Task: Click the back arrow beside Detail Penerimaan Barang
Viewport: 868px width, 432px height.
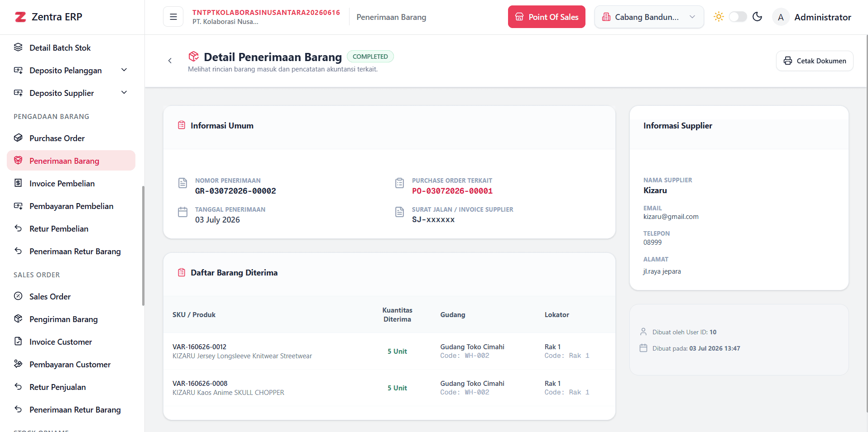Action: click(170, 61)
